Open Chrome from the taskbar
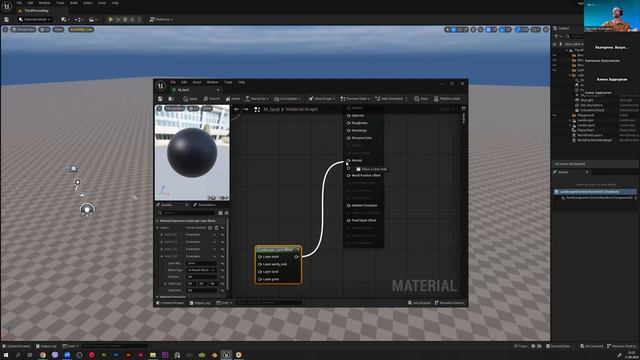Viewport: 640px width, 360px height. (43, 355)
